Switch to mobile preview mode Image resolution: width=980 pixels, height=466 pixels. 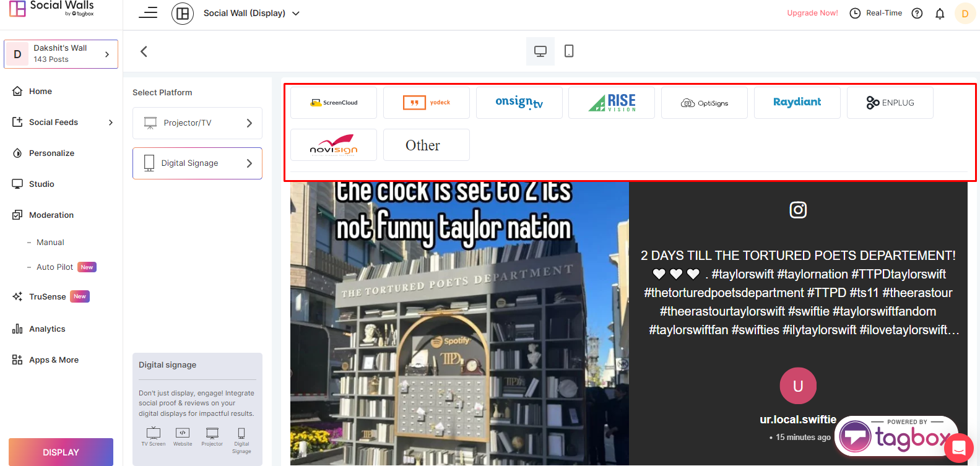click(569, 51)
